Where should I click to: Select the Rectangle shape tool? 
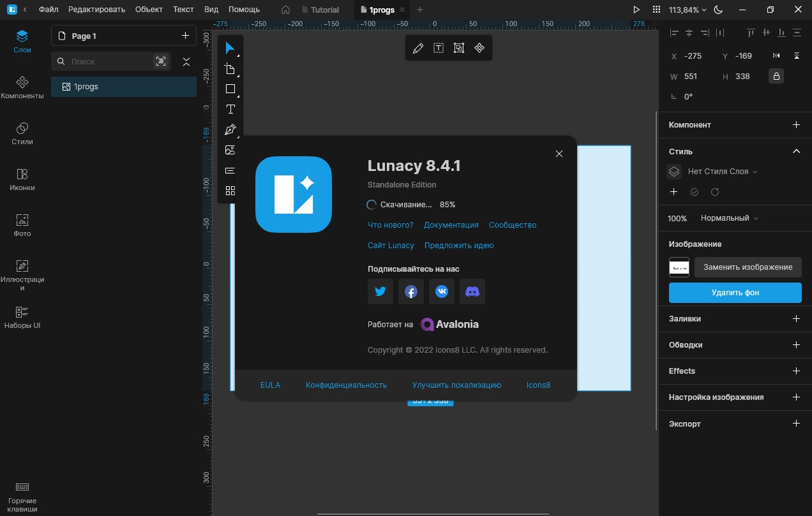(230, 89)
